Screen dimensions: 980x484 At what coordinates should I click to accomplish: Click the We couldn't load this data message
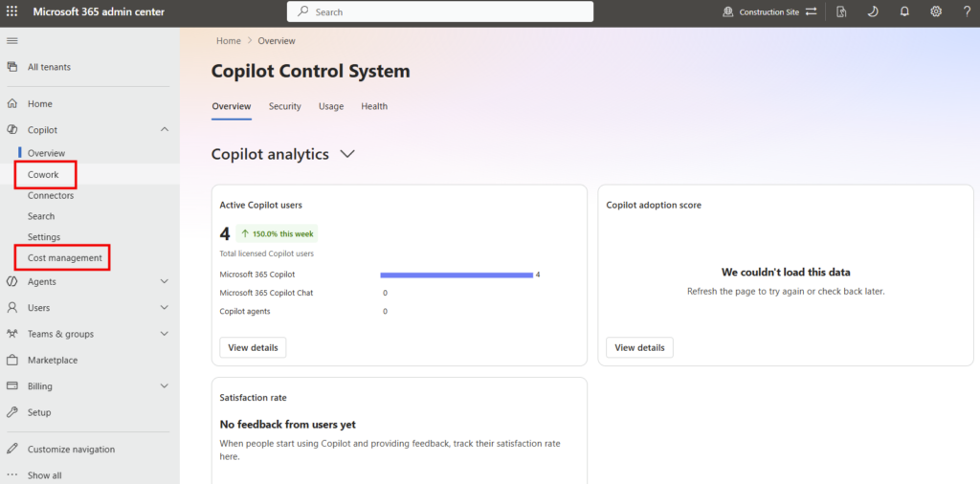click(x=786, y=273)
